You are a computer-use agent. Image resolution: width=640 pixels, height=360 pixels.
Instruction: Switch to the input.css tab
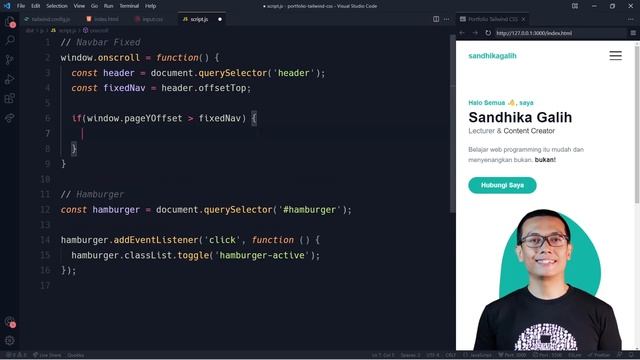[152, 19]
